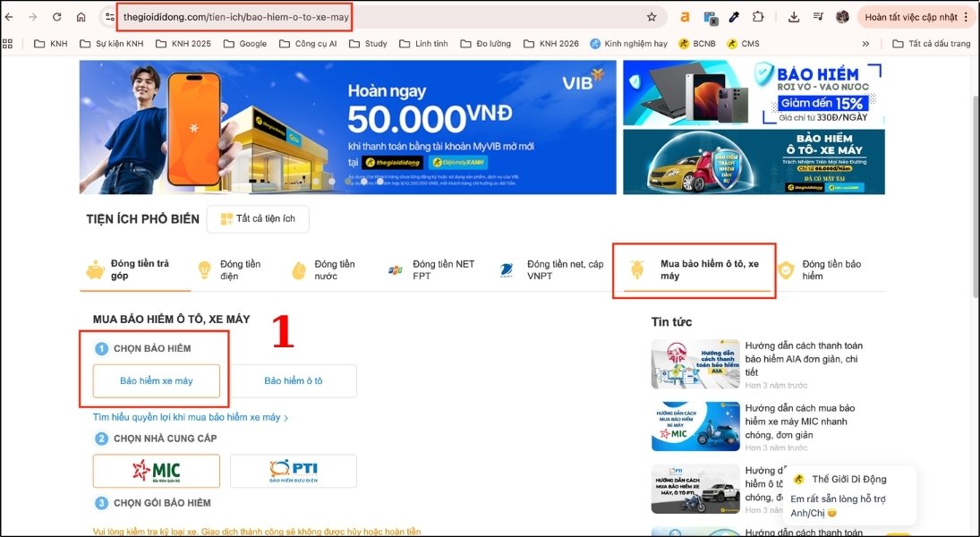Read 'Hướng dẫn cách thanh toán bảo hiểm AIA' article
Viewport: 980px width, 537px height.
pos(804,359)
